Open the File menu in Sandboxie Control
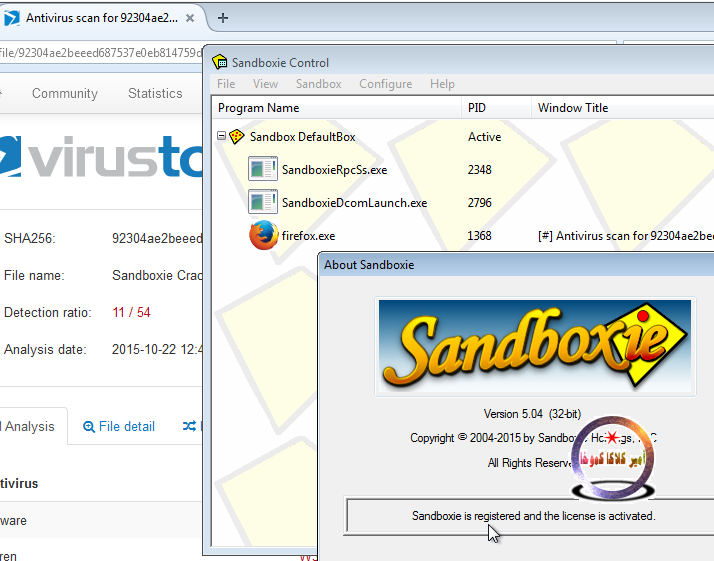Screen dimensions: 714x561 pos(226,84)
